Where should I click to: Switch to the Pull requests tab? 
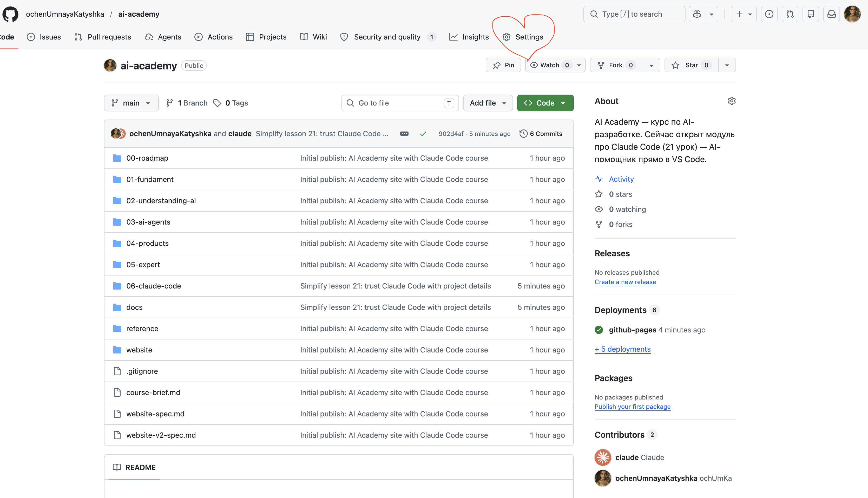[103, 37]
